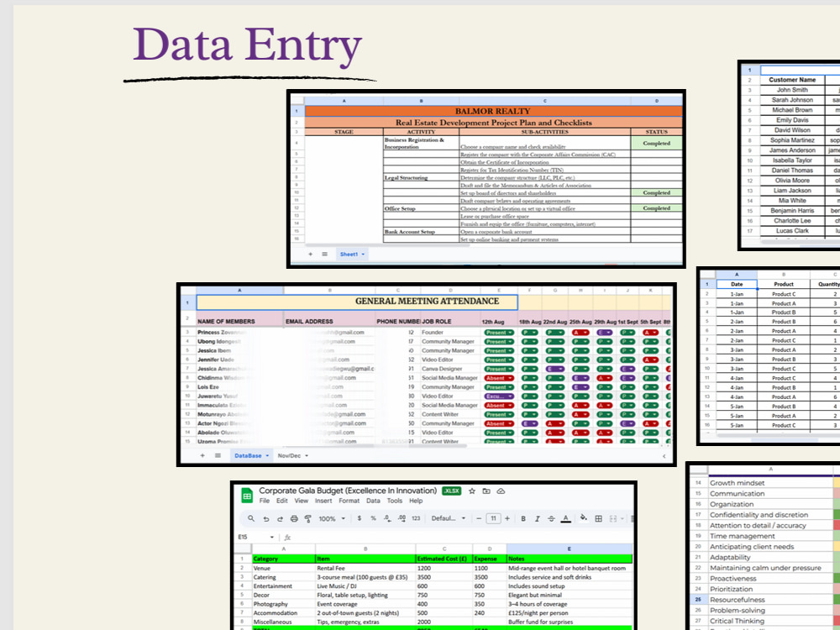Image resolution: width=840 pixels, height=630 pixels.
Task: Switch to the DataBase sheet tab
Action: (x=248, y=456)
